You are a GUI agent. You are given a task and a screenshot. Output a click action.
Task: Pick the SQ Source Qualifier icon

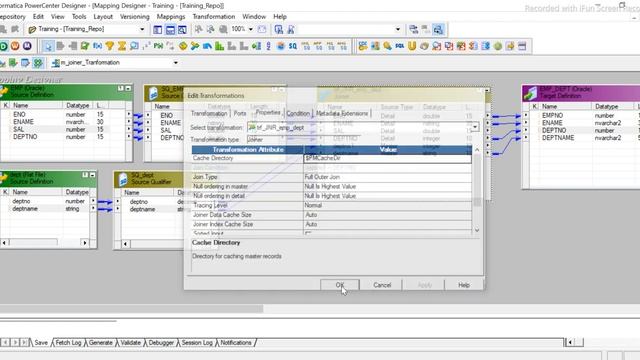tap(293, 46)
